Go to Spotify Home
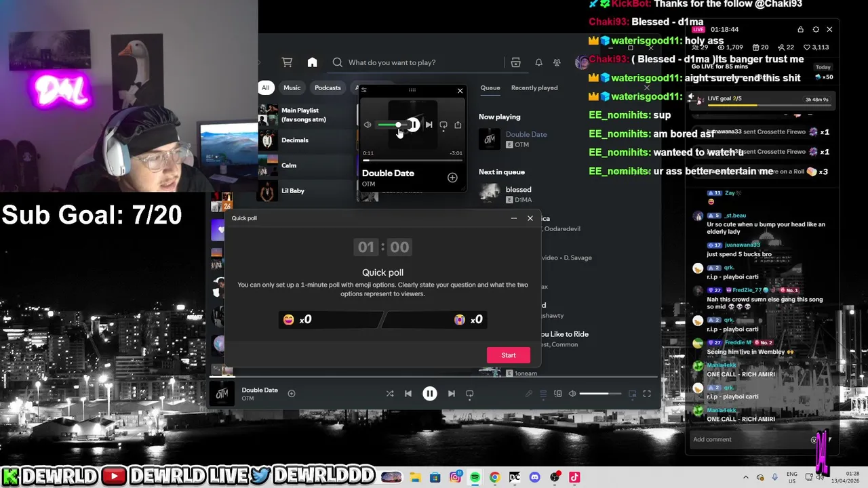Screen dimensions: 868x488 [312, 62]
